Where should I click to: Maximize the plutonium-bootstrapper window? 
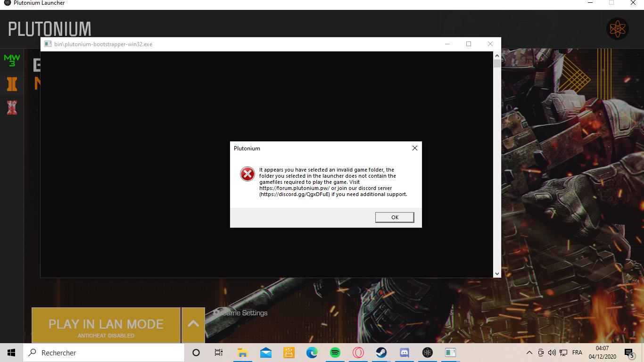(469, 44)
